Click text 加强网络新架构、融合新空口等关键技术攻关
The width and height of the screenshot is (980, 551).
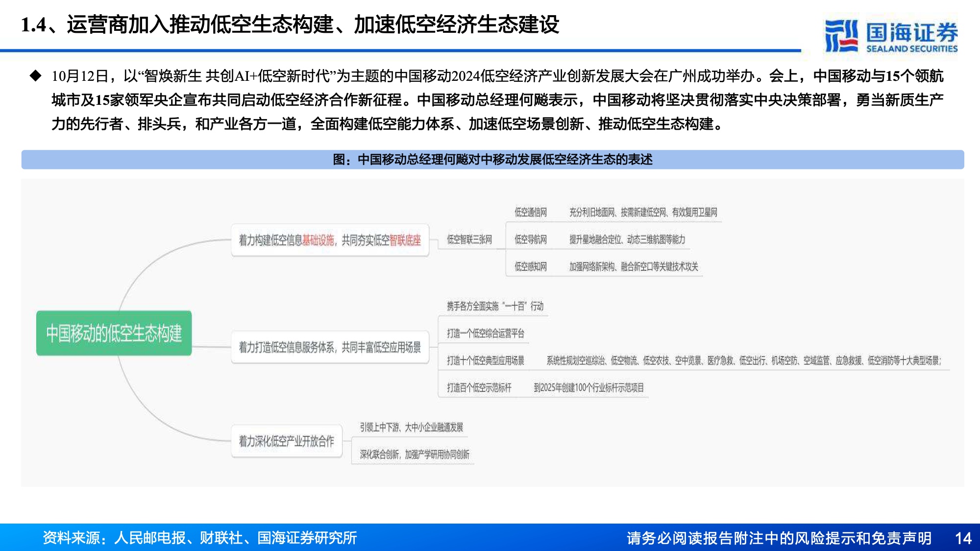[x=634, y=266]
